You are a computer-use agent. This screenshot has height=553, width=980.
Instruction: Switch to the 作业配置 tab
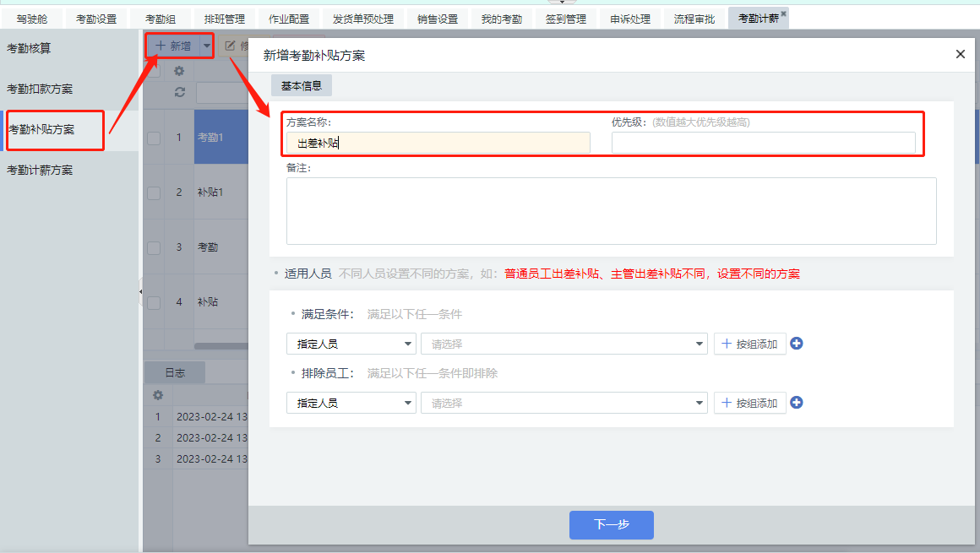pos(289,19)
